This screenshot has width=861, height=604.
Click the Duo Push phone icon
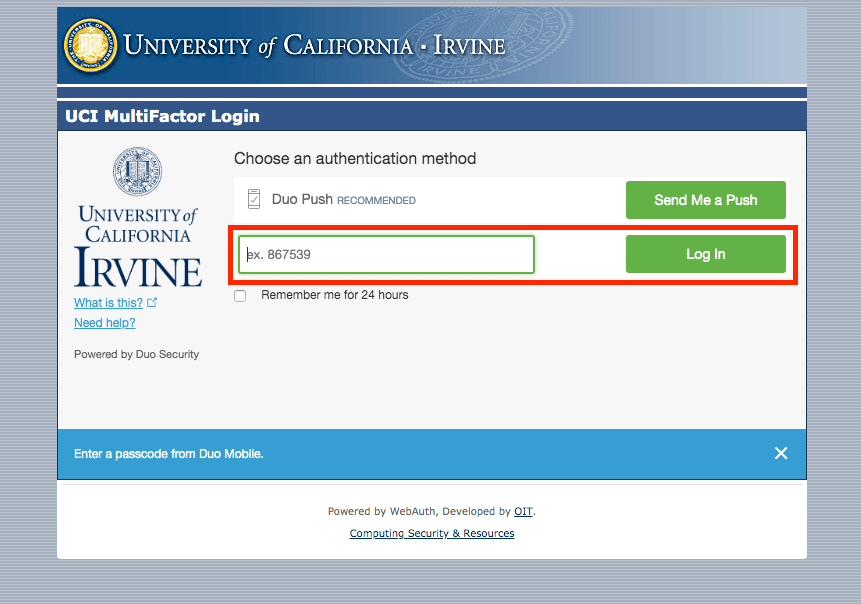pos(254,199)
